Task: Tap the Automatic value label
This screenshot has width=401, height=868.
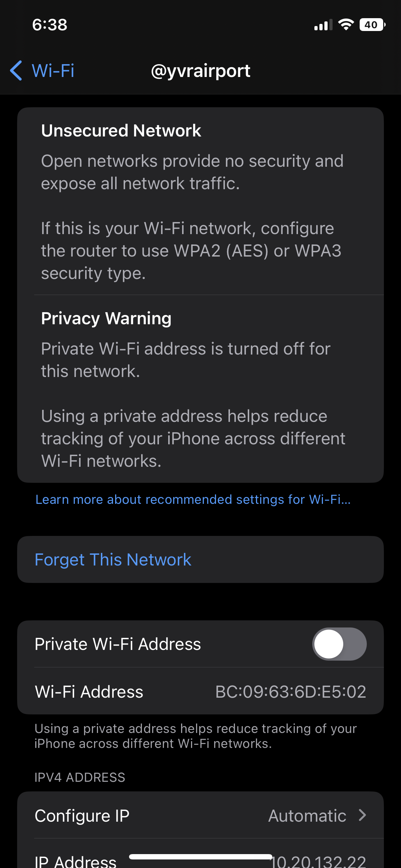Action: point(307,816)
